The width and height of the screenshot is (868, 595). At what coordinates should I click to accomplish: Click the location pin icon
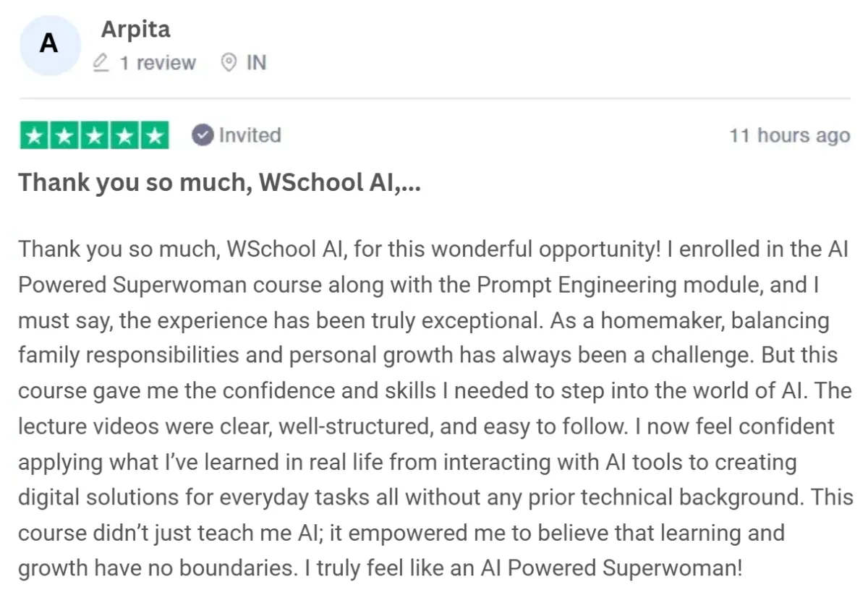coord(229,63)
